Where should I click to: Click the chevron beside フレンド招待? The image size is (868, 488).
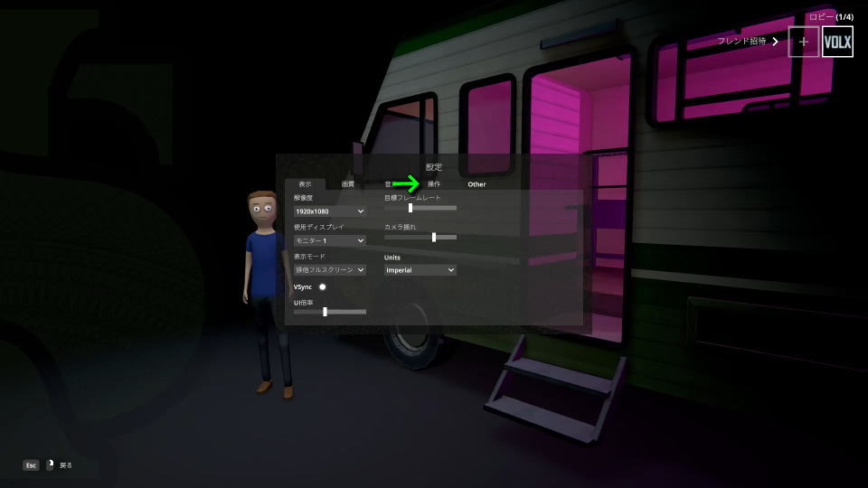(775, 42)
